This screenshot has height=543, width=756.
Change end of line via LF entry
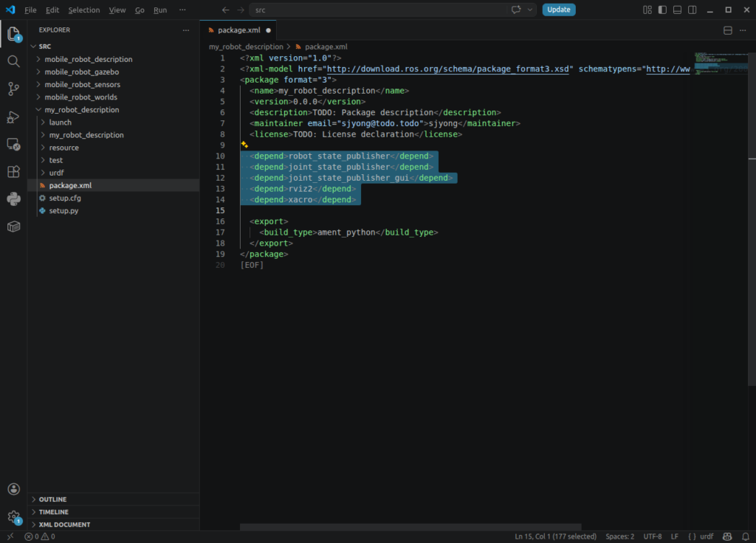[675, 536]
